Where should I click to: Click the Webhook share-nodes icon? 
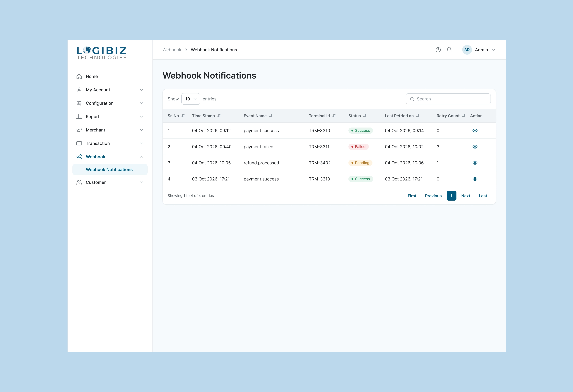coord(79,157)
